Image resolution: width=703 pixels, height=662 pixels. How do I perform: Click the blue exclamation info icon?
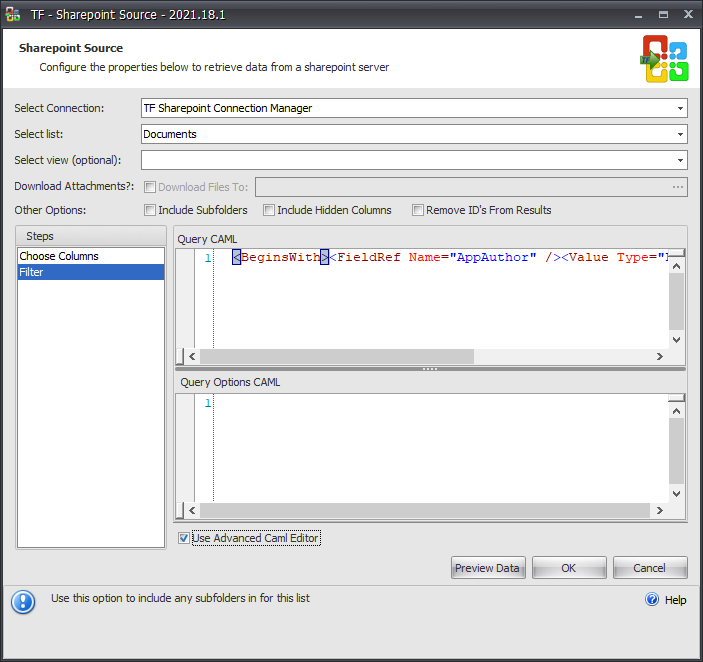(23, 602)
